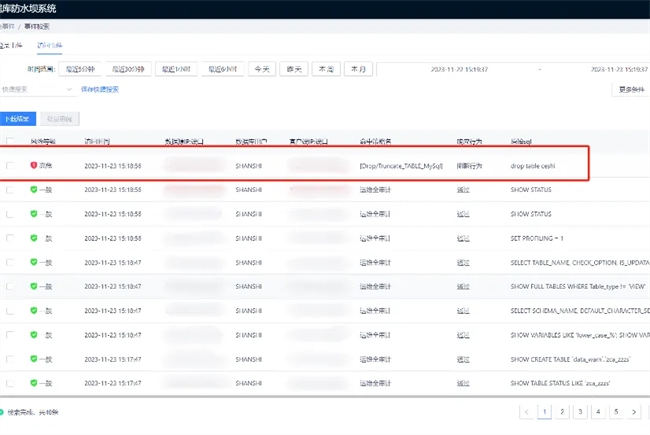This screenshot has height=435, width=650.
Task: Click the 通过 link on SHOW FULL TABLES row
Action: click(x=463, y=287)
